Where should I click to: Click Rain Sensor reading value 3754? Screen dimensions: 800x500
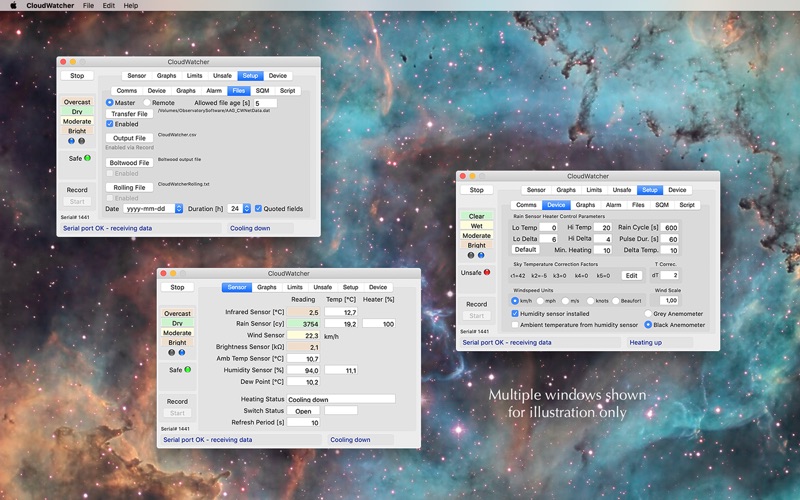pyautogui.click(x=303, y=324)
